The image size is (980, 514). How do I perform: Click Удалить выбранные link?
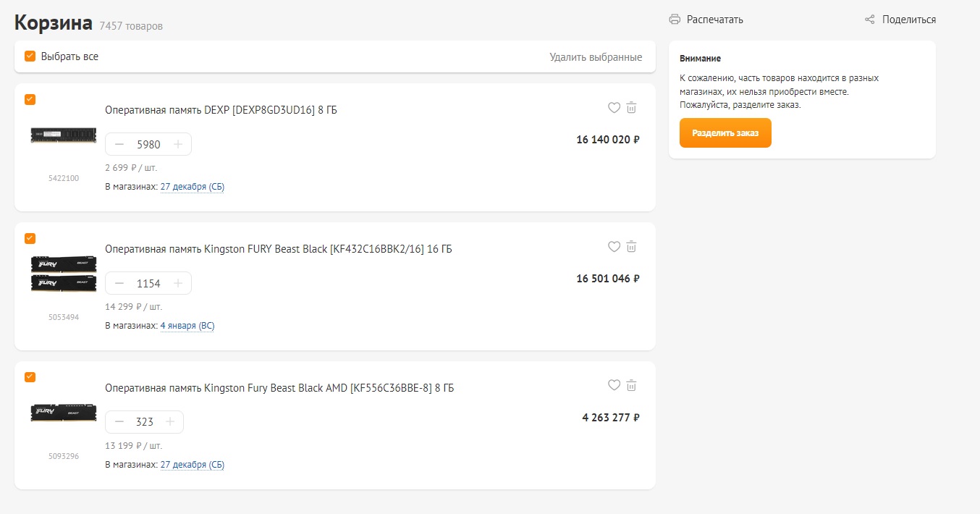click(x=596, y=57)
